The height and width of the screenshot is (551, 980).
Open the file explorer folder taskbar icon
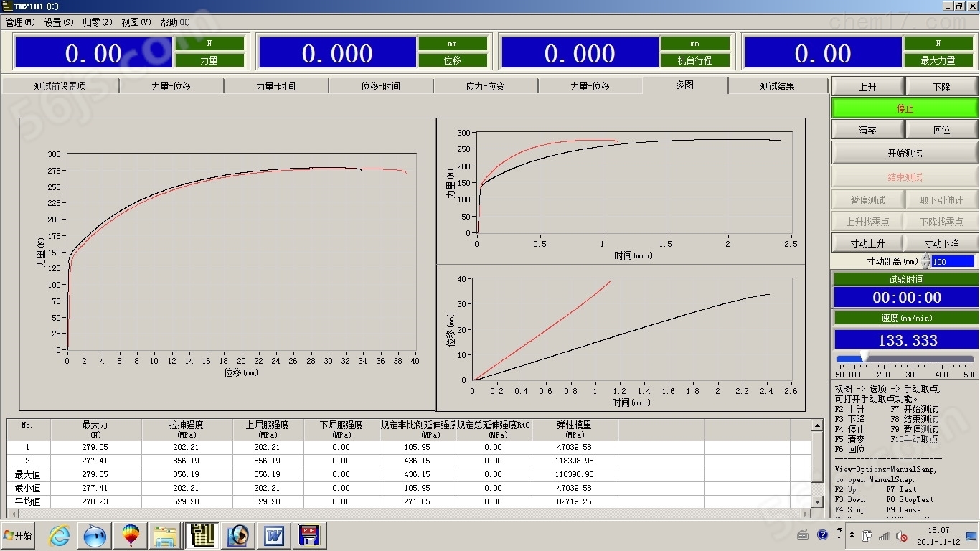[x=166, y=535]
